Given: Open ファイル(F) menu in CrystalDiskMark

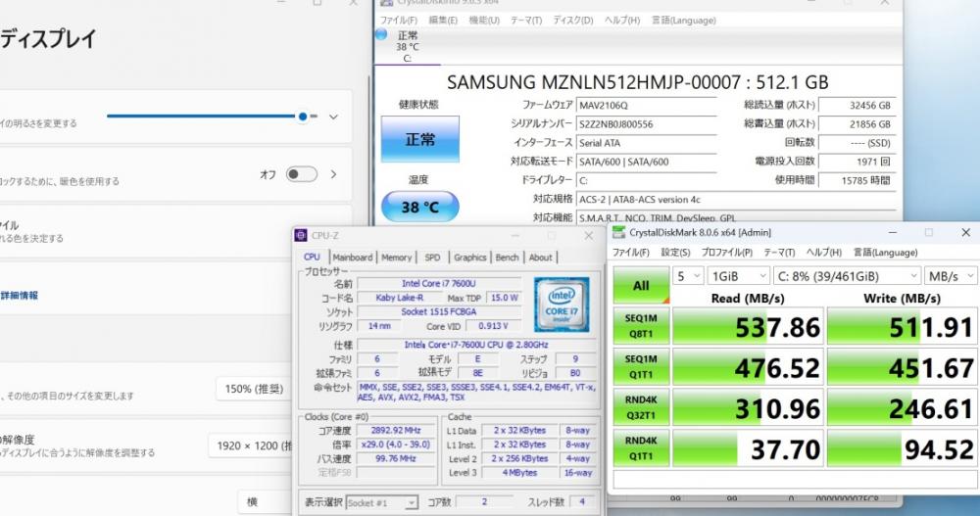Looking at the screenshot, I should (630, 253).
